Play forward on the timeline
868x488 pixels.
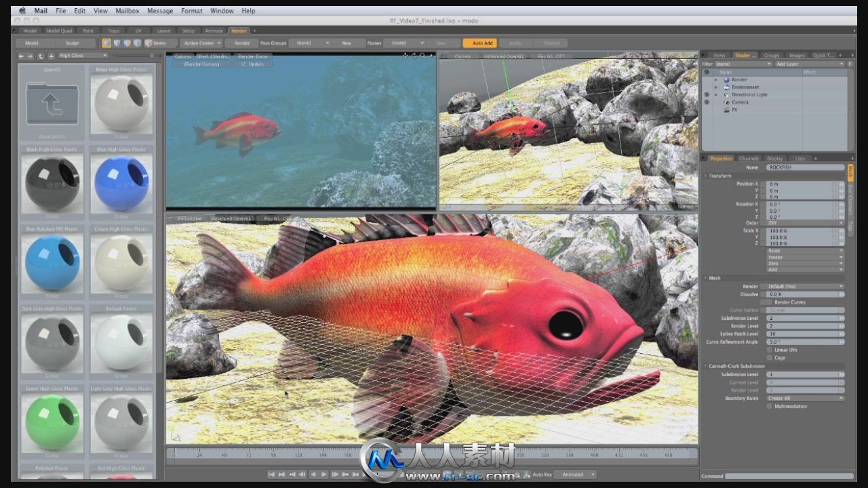324,474
